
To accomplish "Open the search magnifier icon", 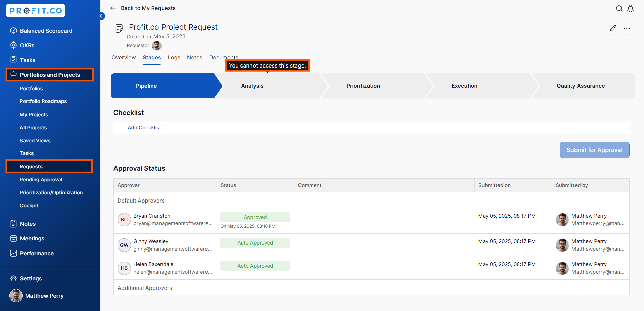I will coord(619,9).
